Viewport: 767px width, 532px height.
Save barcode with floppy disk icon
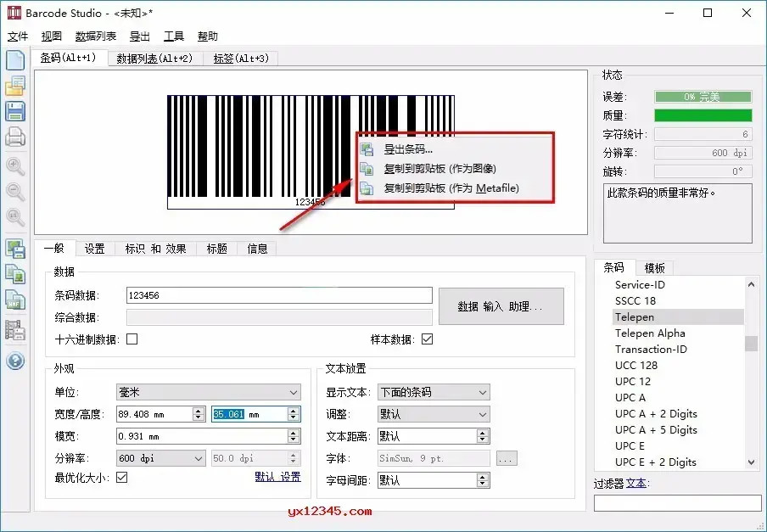(15, 111)
